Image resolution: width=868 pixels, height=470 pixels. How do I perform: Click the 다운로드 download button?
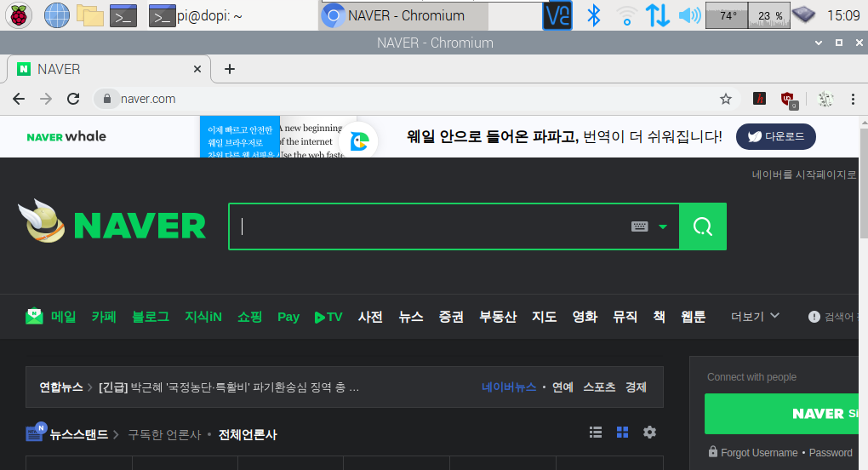pos(775,136)
